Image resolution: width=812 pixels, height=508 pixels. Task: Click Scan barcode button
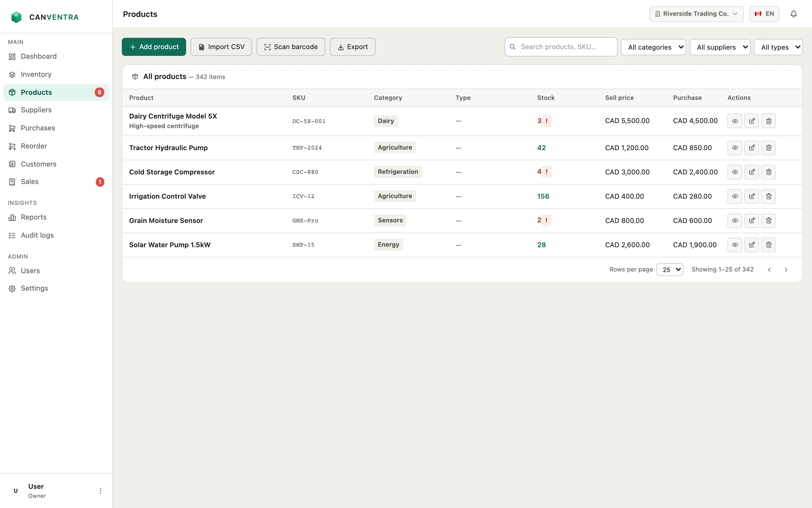291,47
